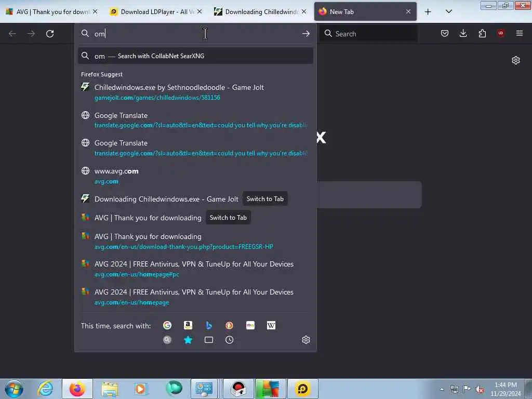Restrict search to Bookmarks star
532x399 pixels.
point(188,340)
